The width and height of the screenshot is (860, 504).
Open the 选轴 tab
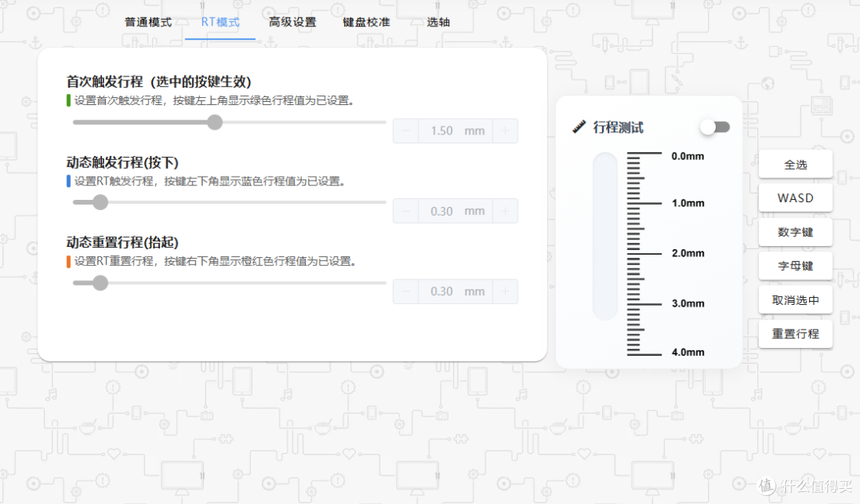[x=438, y=22]
